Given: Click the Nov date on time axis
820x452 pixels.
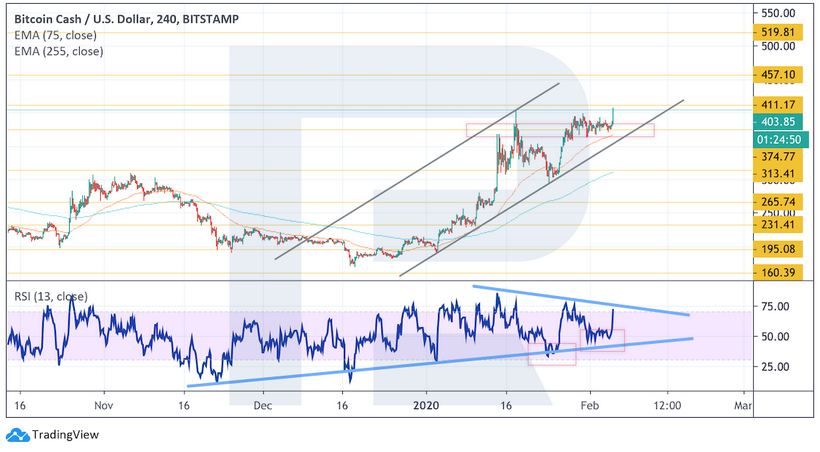Looking at the screenshot, I should pos(104,406).
